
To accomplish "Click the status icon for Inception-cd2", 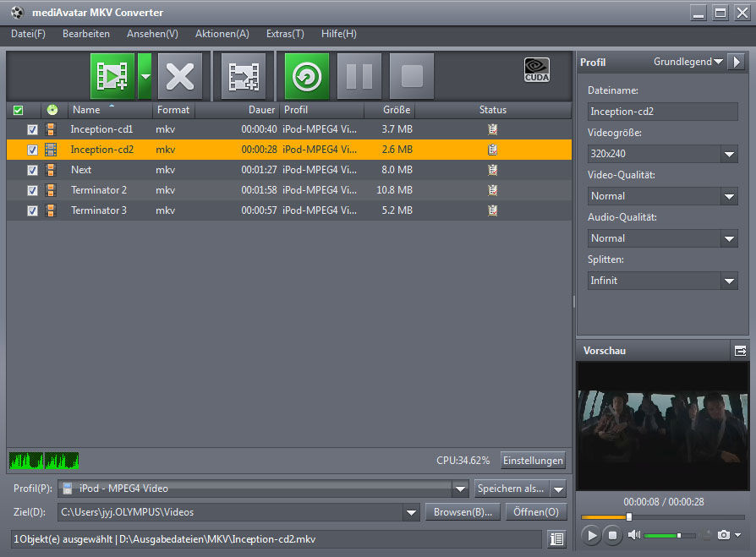I will point(492,150).
